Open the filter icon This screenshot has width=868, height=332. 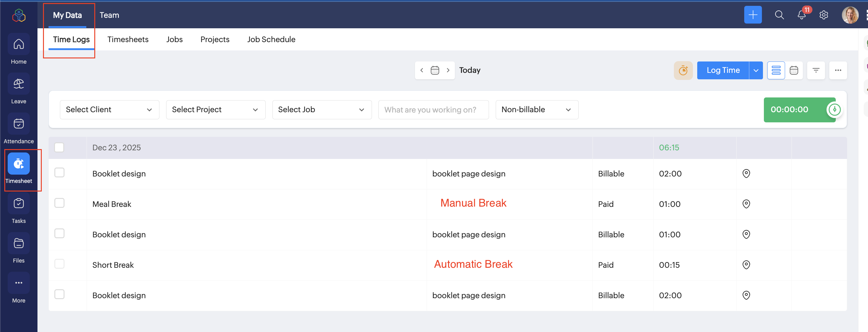[x=816, y=70]
